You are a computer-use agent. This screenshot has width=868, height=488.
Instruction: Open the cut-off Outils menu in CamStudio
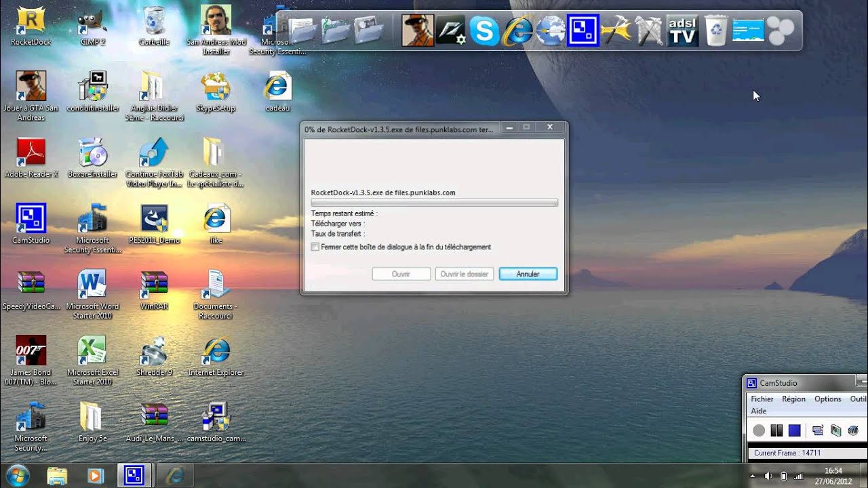(x=859, y=399)
